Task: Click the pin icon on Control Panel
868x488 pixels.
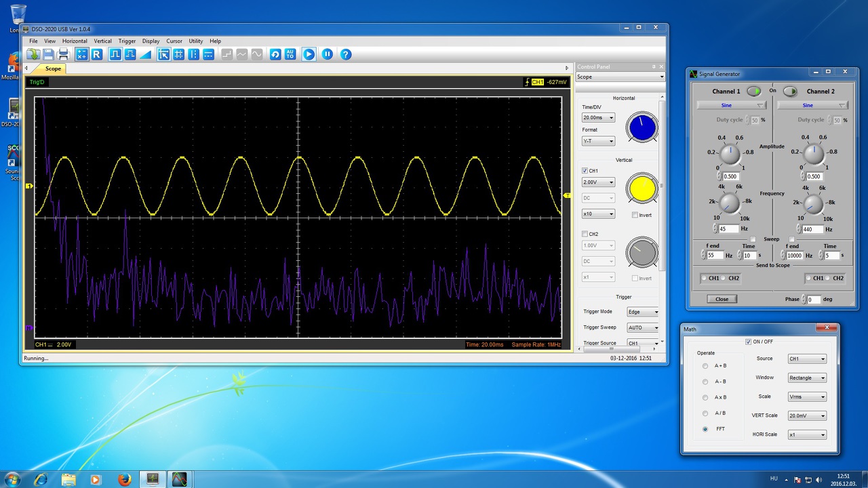Action: pyautogui.click(x=654, y=66)
